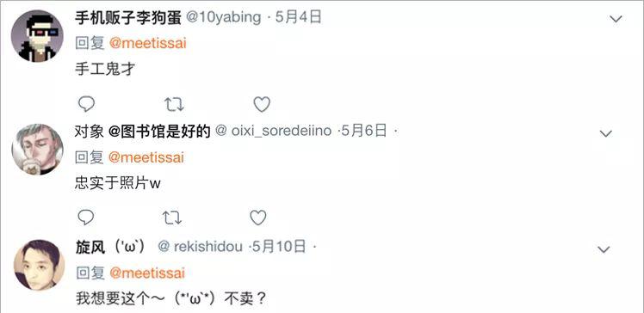Open 旋风's profile photo

[x=40, y=266]
